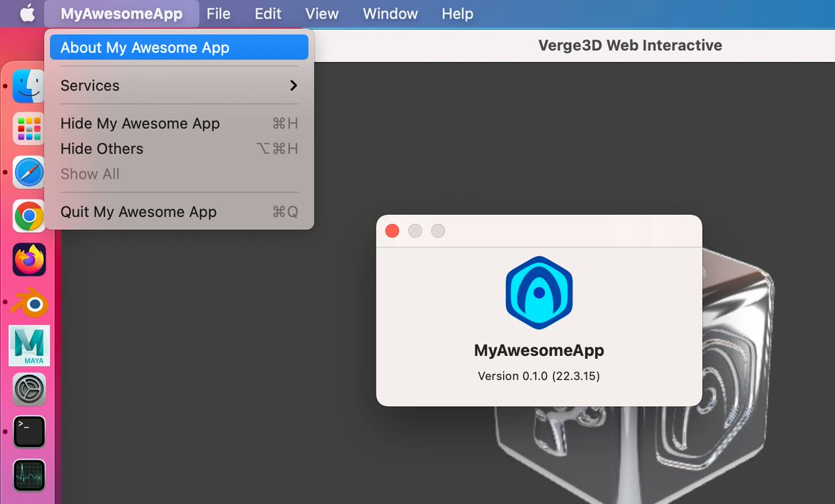Launch Safari from the Dock
This screenshot has height=504, width=835.
pos(29,172)
